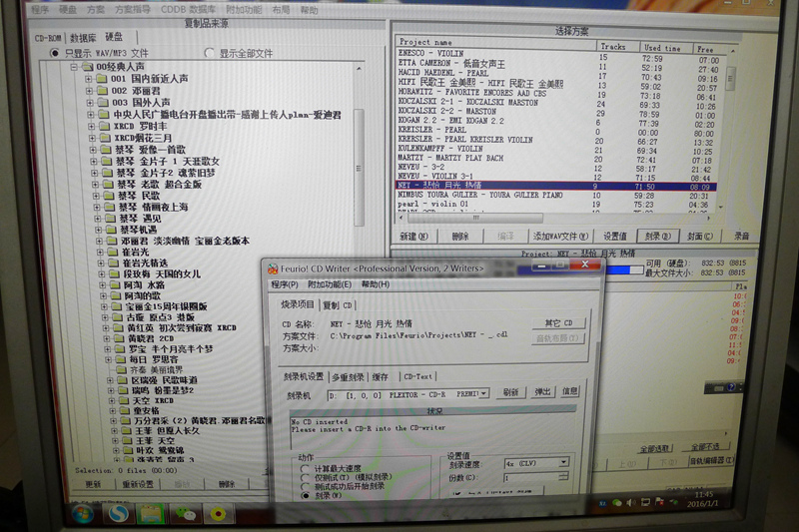Click the network tray icon

[645, 502]
